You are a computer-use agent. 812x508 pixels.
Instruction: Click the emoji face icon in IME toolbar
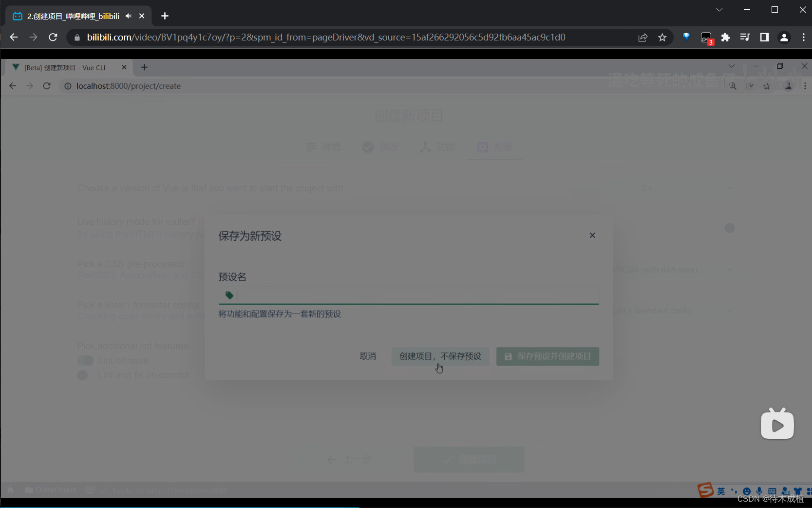747,491
